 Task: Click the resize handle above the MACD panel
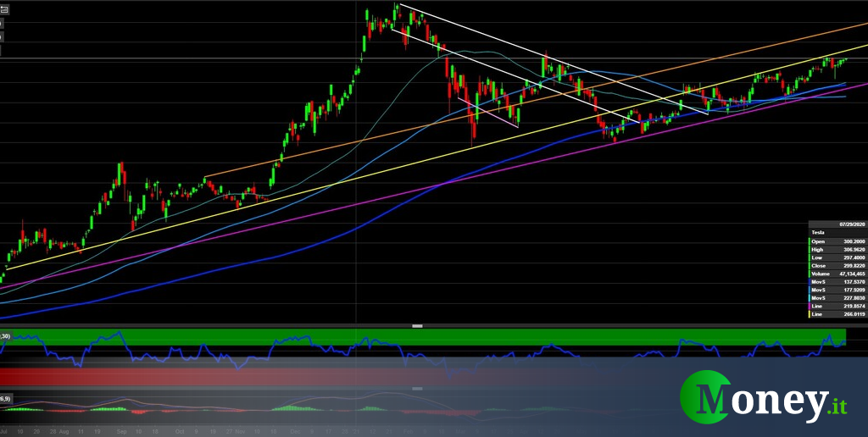point(416,388)
